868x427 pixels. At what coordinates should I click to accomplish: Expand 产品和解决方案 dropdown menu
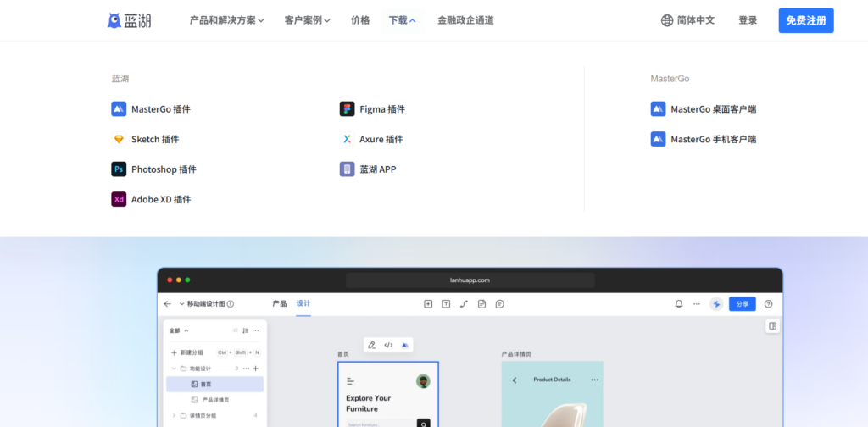(226, 20)
